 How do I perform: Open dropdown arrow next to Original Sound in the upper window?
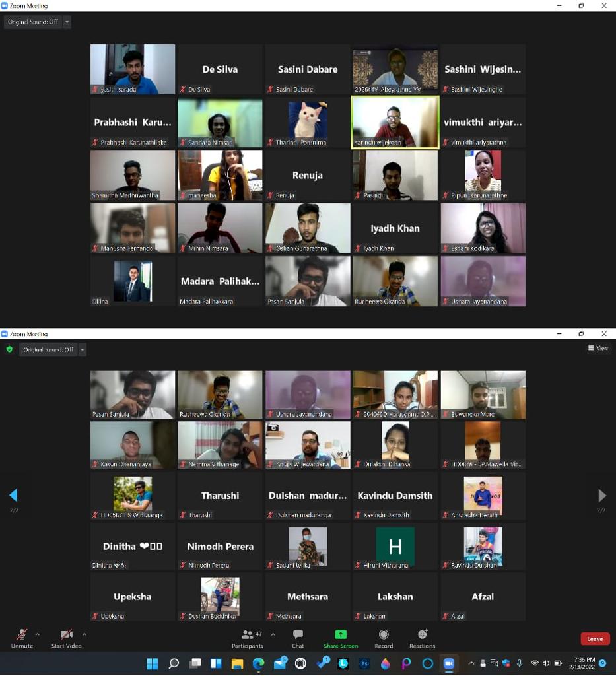pyautogui.click(x=67, y=22)
